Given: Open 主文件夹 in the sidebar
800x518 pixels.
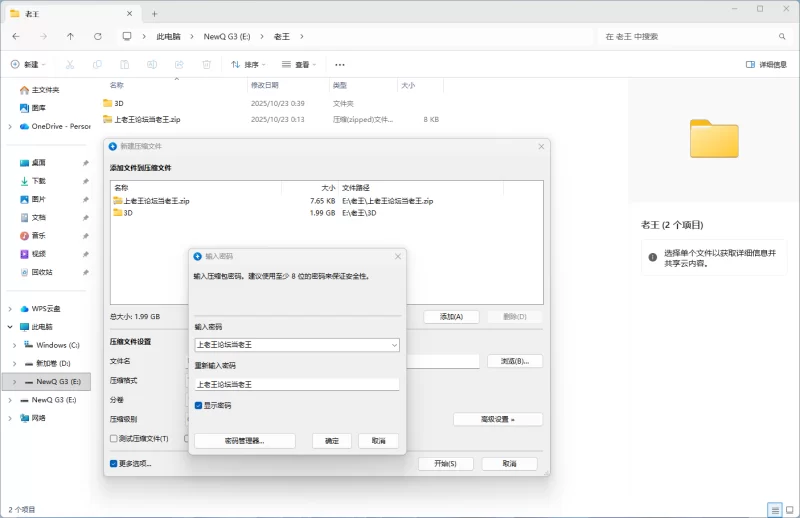Looking at the screenshot, I should tap(45, 90).
